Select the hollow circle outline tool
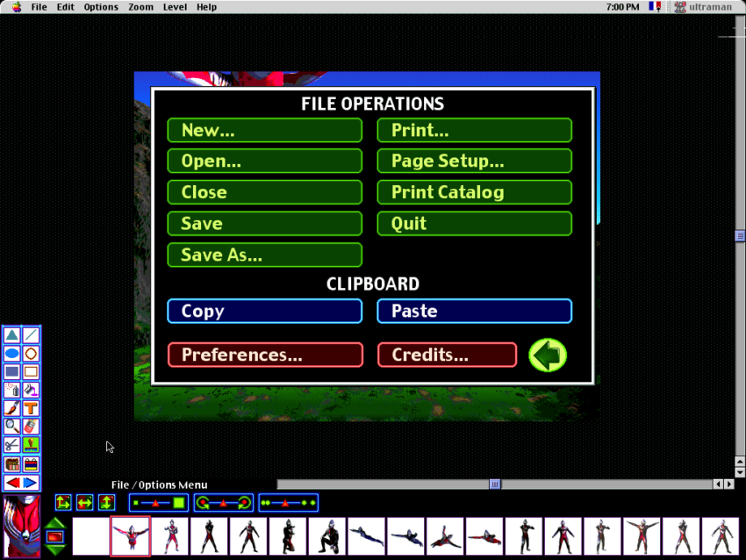 click(x=31, y=354)
